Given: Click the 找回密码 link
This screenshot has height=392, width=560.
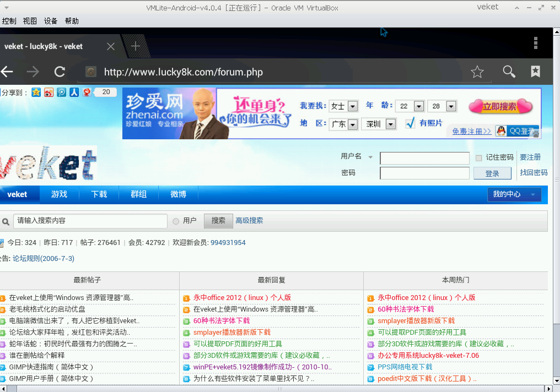Looking at the screenshot, I should (x=534, y=173).
